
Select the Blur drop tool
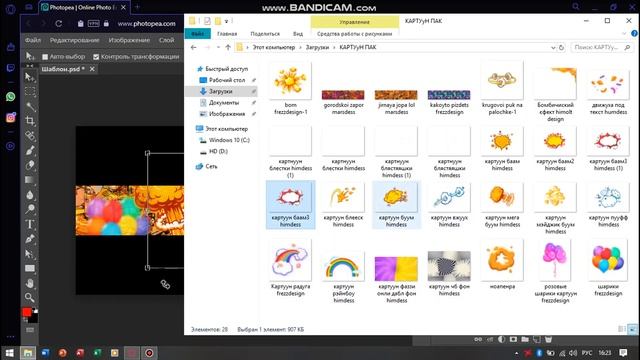tap(30, 195)
